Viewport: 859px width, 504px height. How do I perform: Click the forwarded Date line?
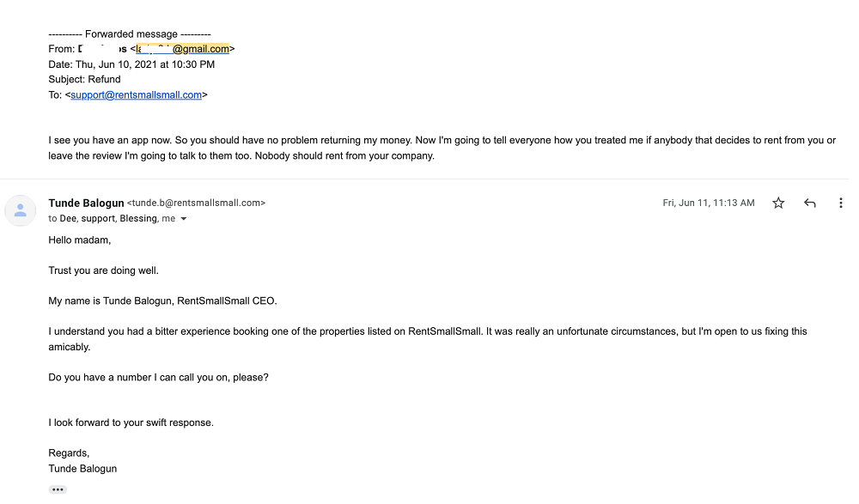tap(131, 64)
